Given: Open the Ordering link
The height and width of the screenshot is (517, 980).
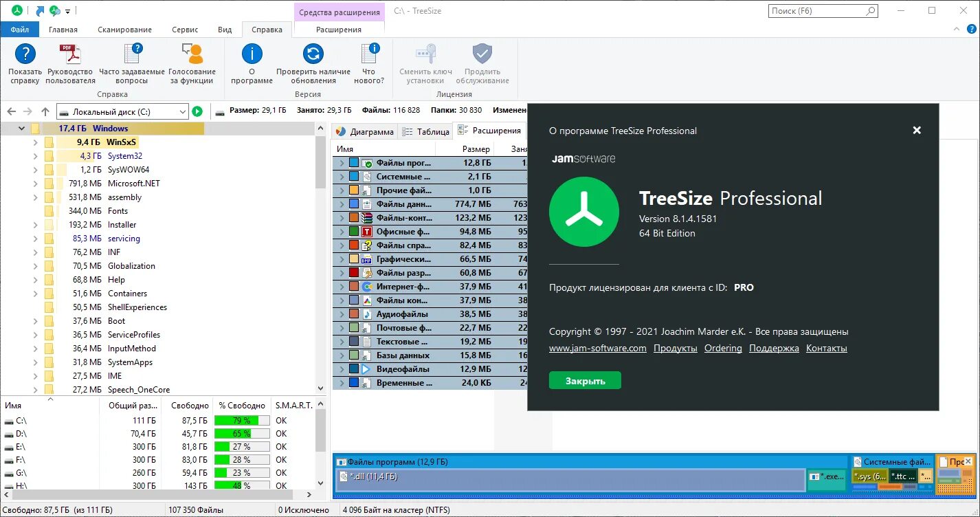Looking at the screenshot, I should click(723, 349).
